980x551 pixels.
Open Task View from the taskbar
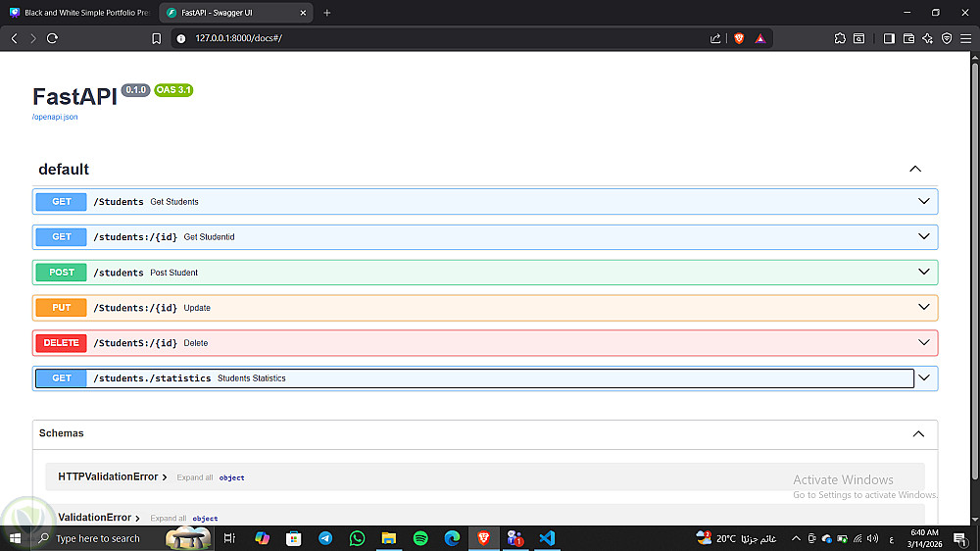click(229, 538)
